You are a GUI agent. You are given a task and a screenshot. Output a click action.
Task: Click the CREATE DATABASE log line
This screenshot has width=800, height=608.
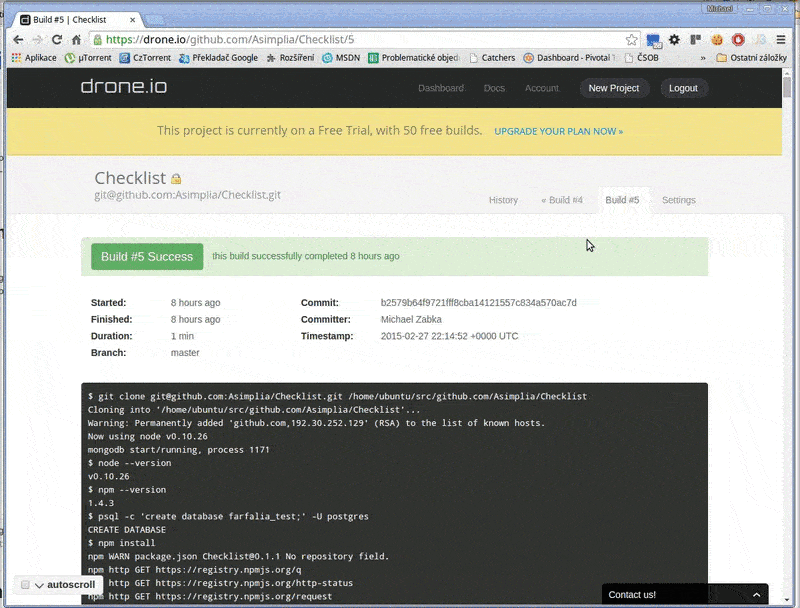(127, 530)
